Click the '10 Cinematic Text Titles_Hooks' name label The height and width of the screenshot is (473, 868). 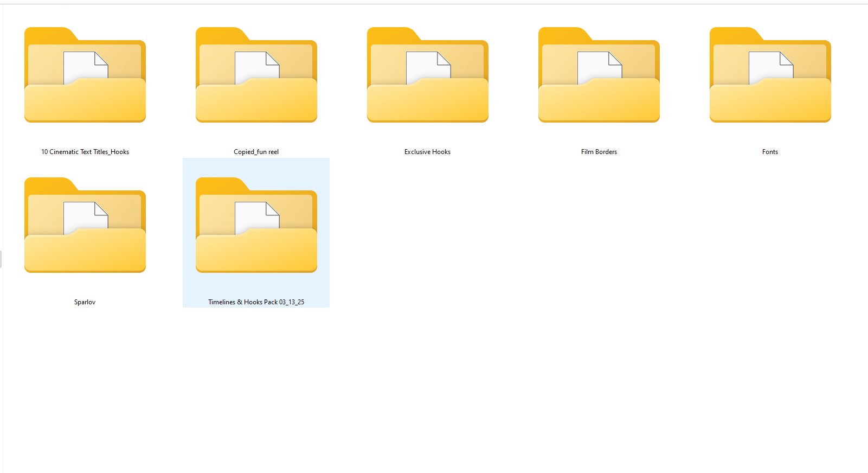click(85, 152)
